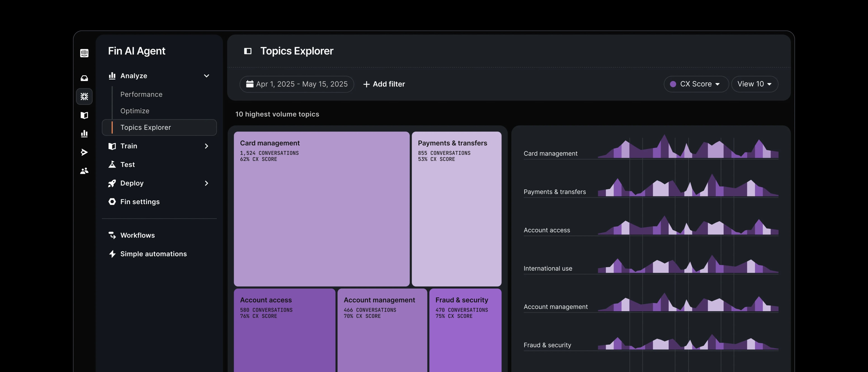Screen dimensions: 868x372
Task: Open the View 10 dropdown
Action: [x=755, y=84]
